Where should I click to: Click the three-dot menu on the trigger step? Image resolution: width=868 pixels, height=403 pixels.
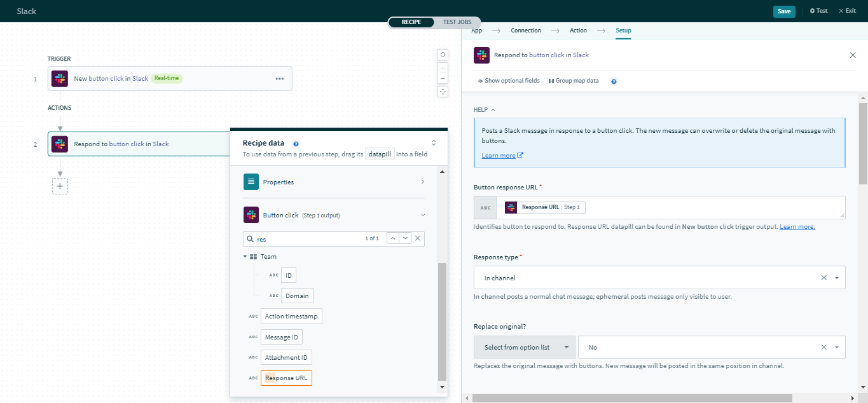coord(279,78)
